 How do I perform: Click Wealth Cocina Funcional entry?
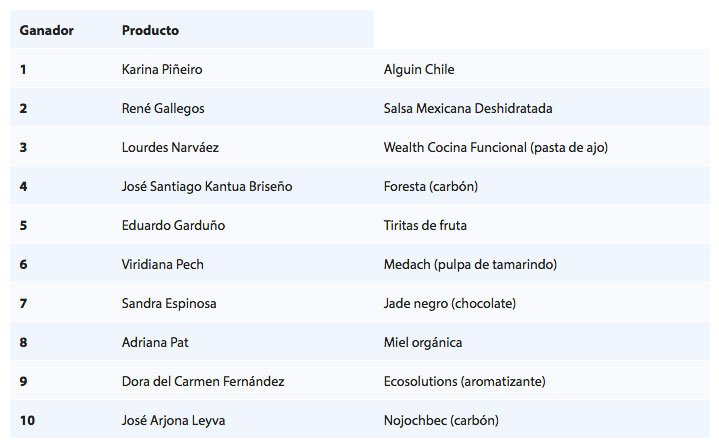click(x=495, y=147)
